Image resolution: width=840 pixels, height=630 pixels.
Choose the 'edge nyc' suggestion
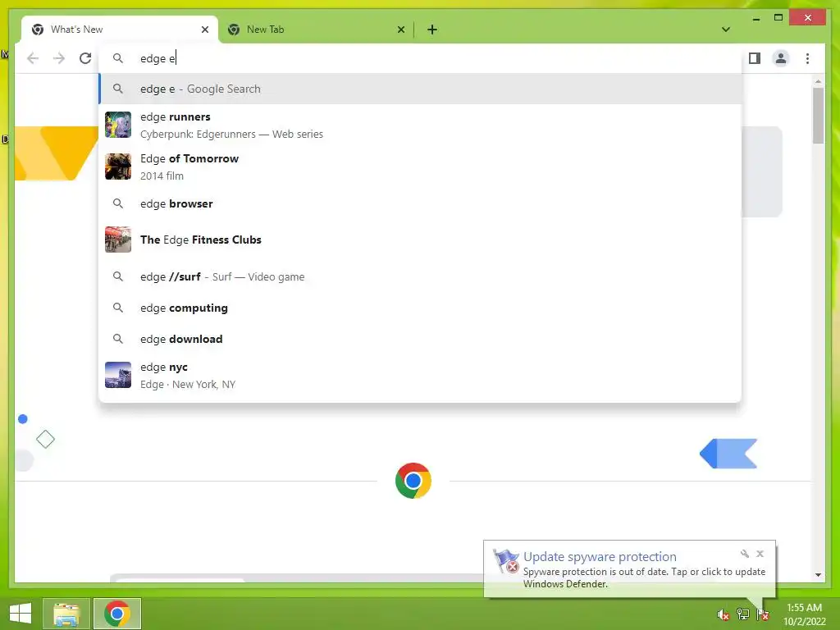[420, 375]
